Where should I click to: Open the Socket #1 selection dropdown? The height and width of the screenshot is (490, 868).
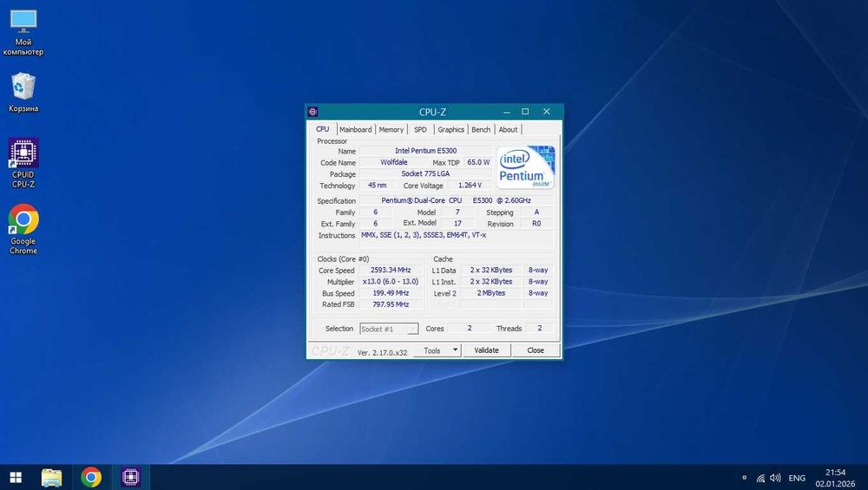coord(389,329)
